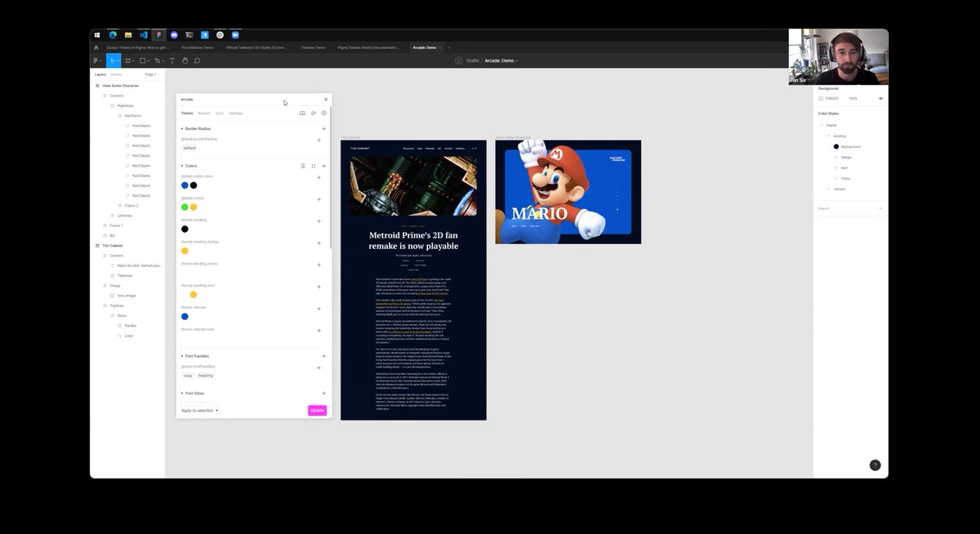
Task: Switch to the Assets tab
Action: tap(116, 74)
